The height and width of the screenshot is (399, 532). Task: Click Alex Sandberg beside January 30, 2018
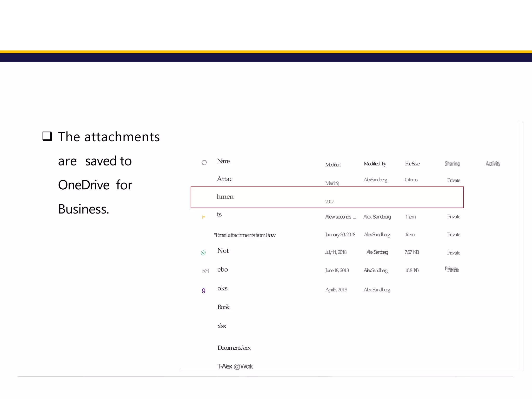point(377,235)
